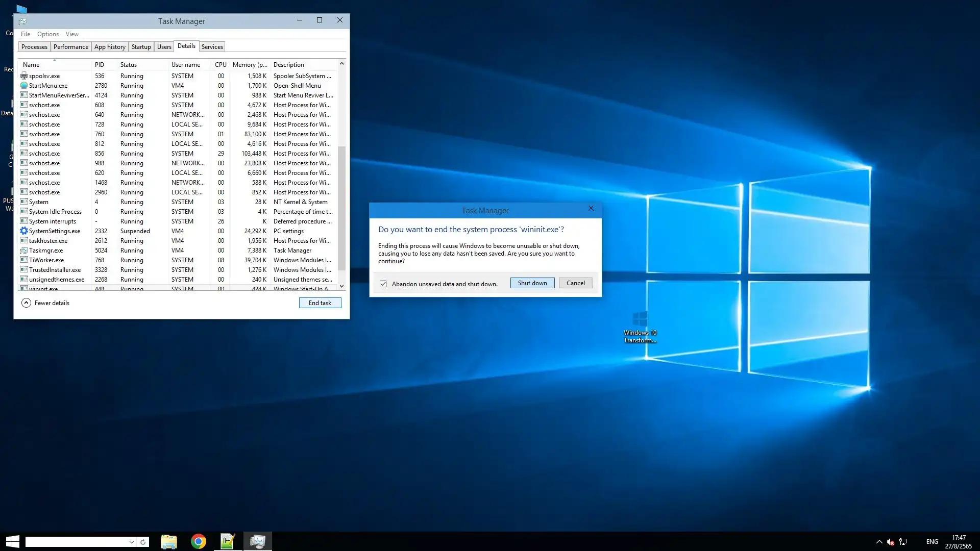The width and height of the screenshot is (980, 551).
Task: Uncheck Abandon unsaved data and shut down
Action: pyautogui.click(x=383, y=284)
